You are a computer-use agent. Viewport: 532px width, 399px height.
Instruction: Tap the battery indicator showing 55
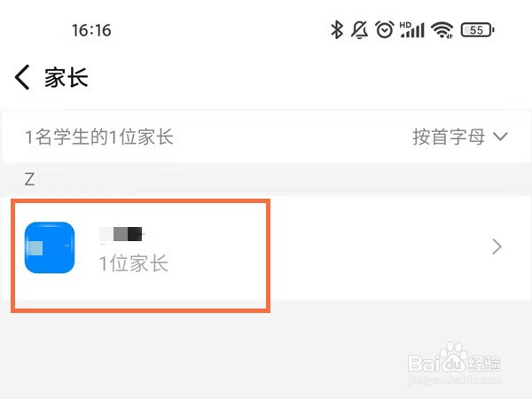coord(477,30)
